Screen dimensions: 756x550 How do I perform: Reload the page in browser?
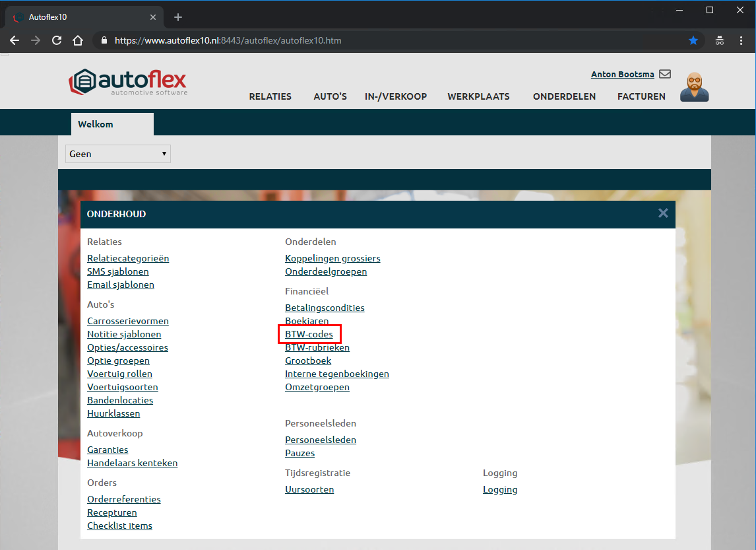point(57,40)
